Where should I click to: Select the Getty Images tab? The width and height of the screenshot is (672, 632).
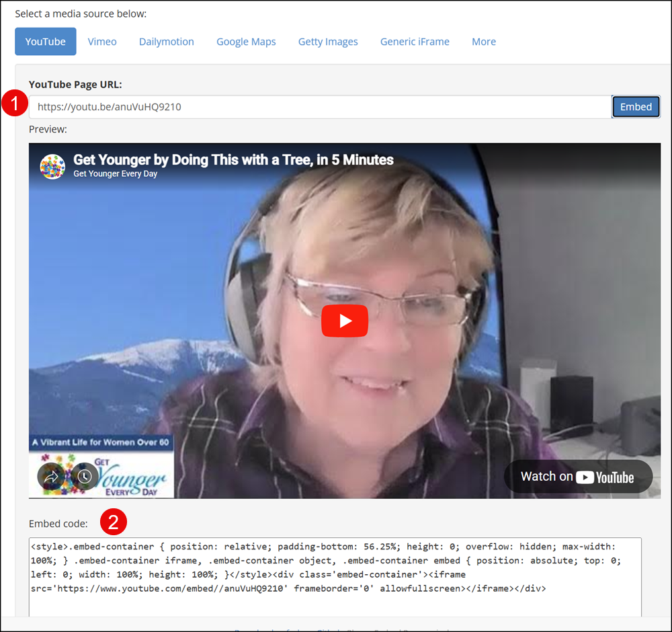click(x=328, y=42)
